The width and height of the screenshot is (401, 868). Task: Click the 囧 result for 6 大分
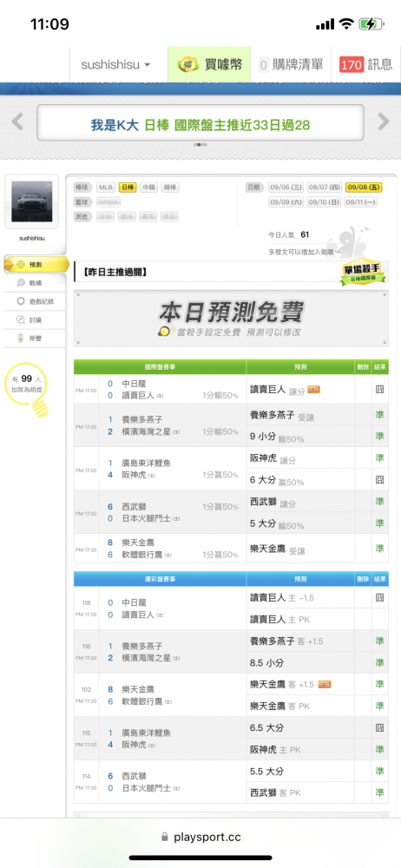pyautogui.click(x=379, y=479)
